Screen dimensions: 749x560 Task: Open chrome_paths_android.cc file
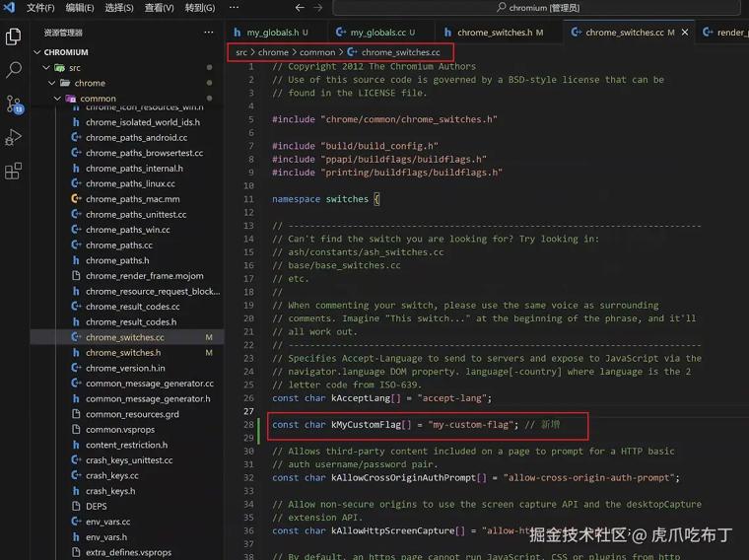pyautogui.click(x=136, y=138)
